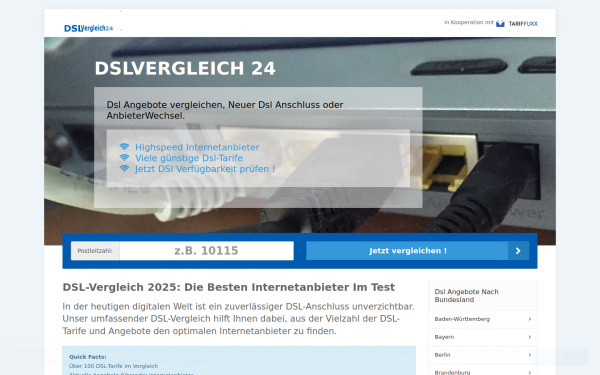Click the Quick Facts: label
The width and height of the screenshot is (600, 375).
pos(88,357)
